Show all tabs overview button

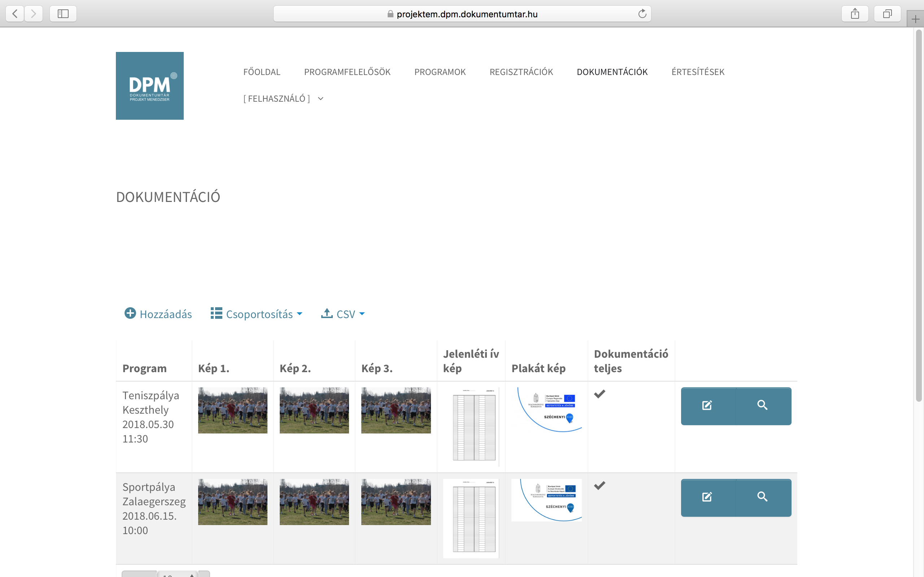(x=887, y=14)
